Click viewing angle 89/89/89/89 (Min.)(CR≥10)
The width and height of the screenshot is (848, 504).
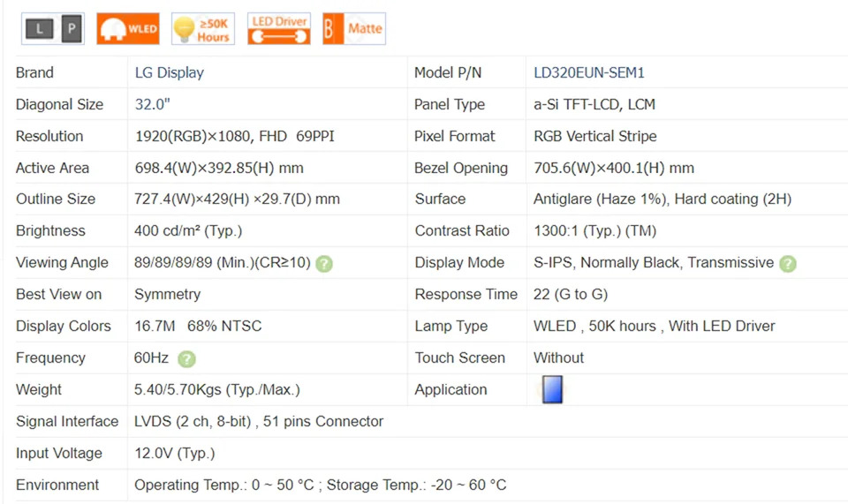(x=223, y=262)
